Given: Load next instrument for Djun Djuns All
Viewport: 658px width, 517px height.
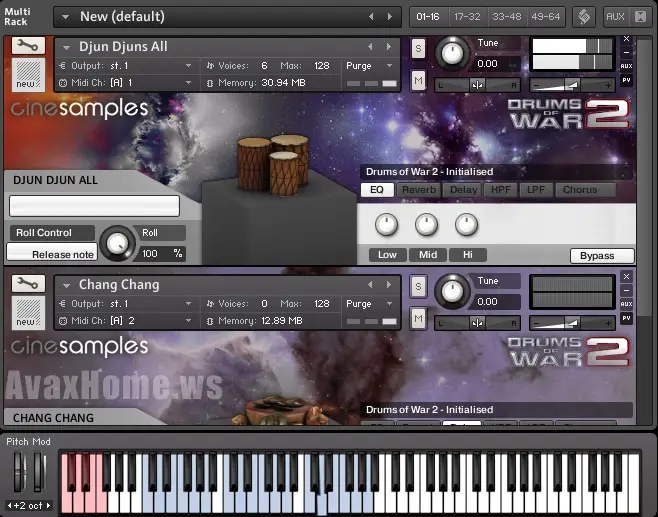Looking at the screenshot, I should (x=389, y=47).
